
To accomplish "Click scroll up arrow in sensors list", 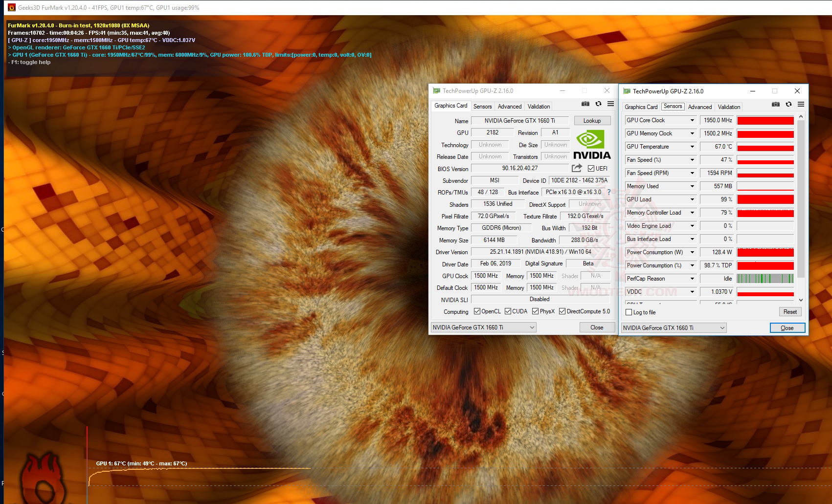I will tap(801, 116).
